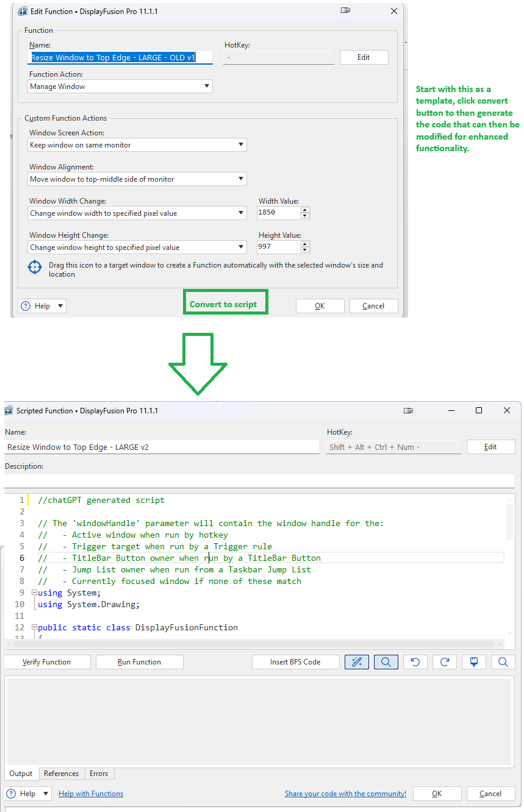Collapse the code fold at 'using System' line
Screen dimensions: 524x812
pyautogui.click(x=34, y=593)
